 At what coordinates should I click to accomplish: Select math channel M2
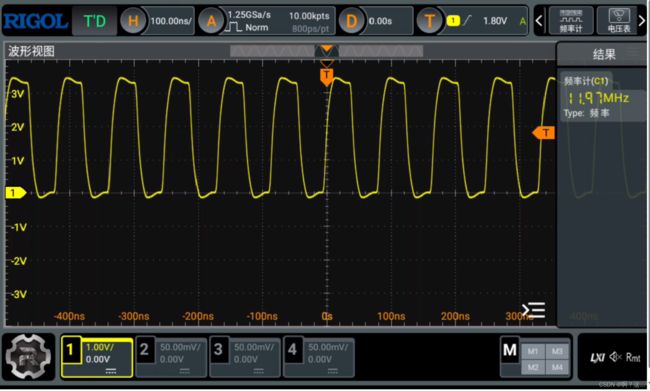point(533,367)
